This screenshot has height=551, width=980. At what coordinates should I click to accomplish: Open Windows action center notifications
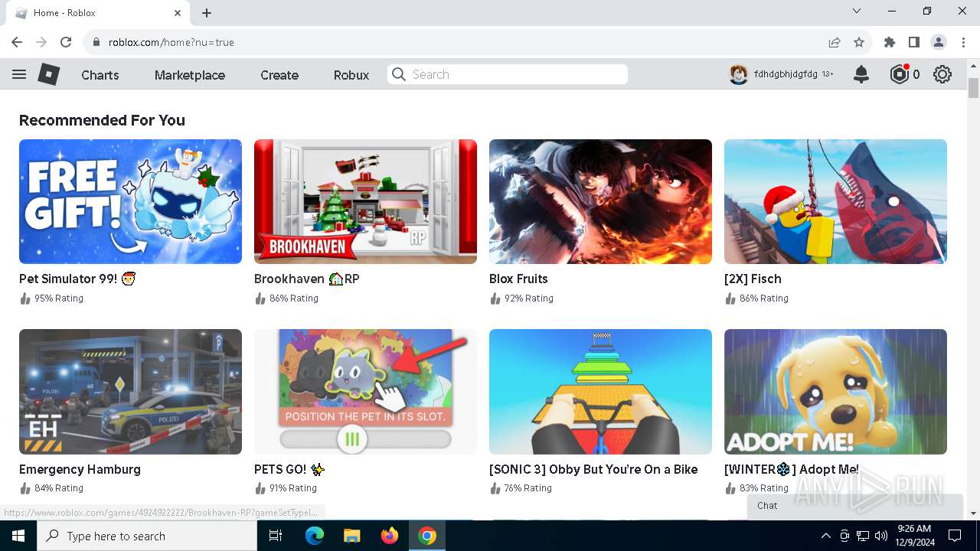[955, 536]
